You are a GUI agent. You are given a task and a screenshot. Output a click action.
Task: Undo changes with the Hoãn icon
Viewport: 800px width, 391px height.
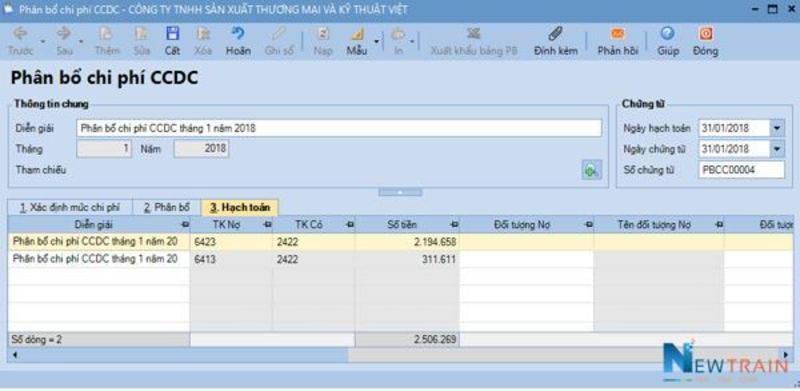238,34
